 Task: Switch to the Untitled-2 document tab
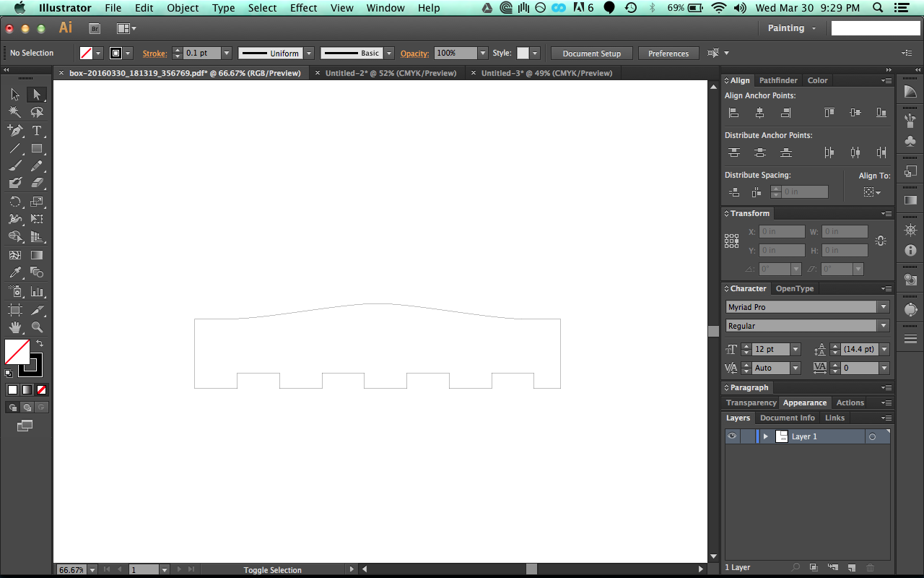tap(390, 73)
